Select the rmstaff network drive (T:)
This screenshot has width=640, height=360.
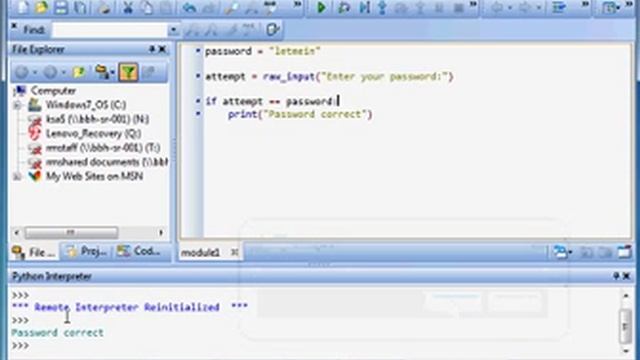pyautogui.click(x=102, y=148)
